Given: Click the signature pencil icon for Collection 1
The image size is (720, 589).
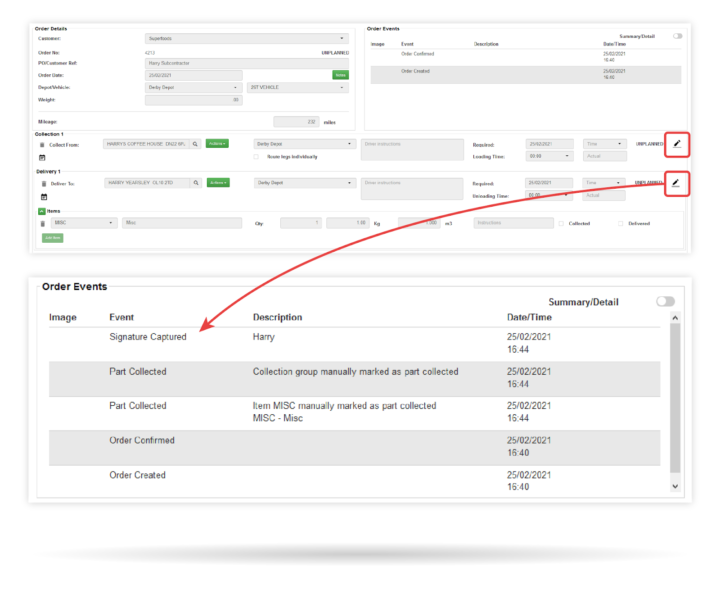Looking at the screenshot, I should [x=677, y=144].
